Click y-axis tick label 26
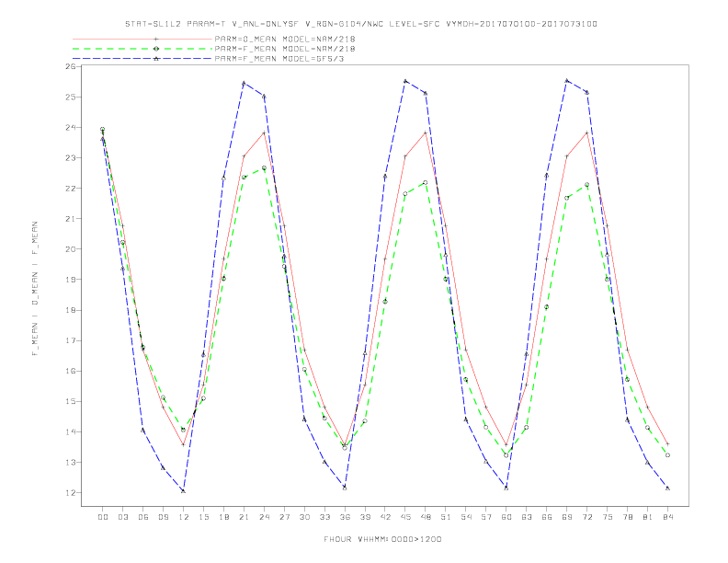Viewport: 728px width, 563px height. (x=70, y=66)
